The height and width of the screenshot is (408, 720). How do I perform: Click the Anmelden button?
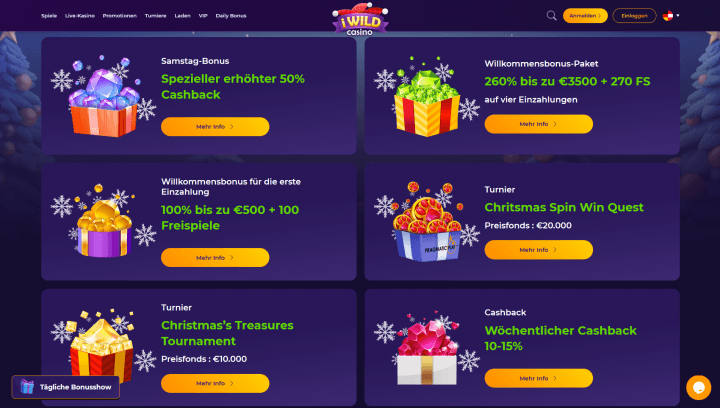click(x=585, y=16)
